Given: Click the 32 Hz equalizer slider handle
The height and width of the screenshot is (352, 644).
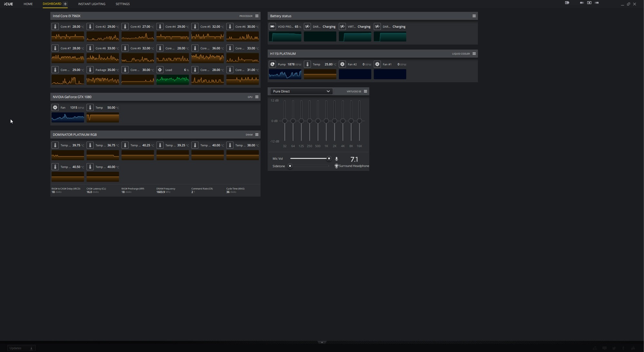Looking at the screenshot, I should coord(285,121).
